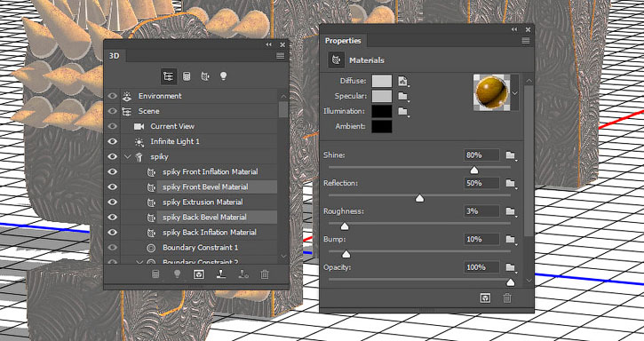This screenshot has width=644, height=341.
Task: Delete selected item in 3D panel
Action: pos(265,274)
